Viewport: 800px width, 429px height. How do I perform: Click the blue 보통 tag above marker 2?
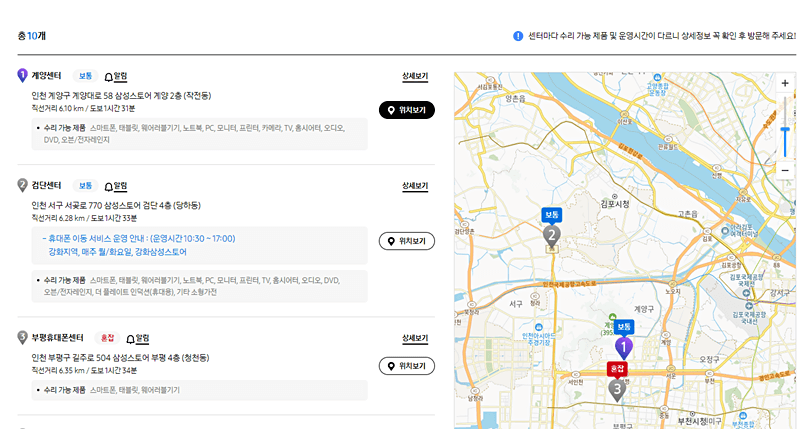pos(552,215)
